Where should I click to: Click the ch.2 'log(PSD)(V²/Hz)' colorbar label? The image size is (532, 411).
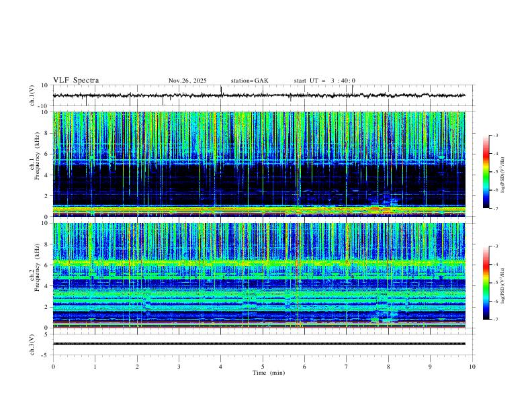tap(503, 285)
